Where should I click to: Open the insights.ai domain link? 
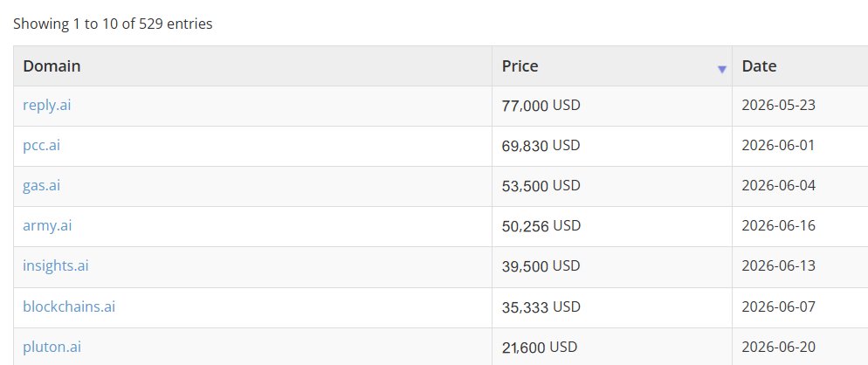tap(55, 265)
